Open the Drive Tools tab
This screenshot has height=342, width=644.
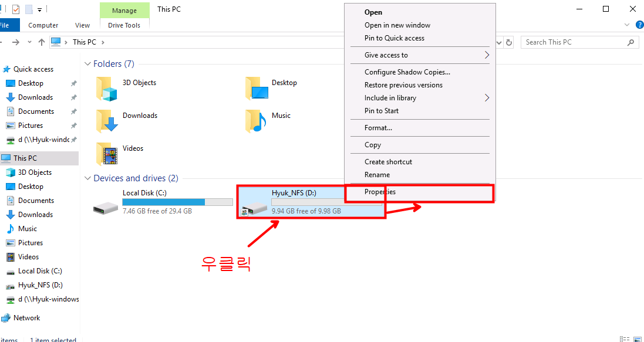pos(124,25)
